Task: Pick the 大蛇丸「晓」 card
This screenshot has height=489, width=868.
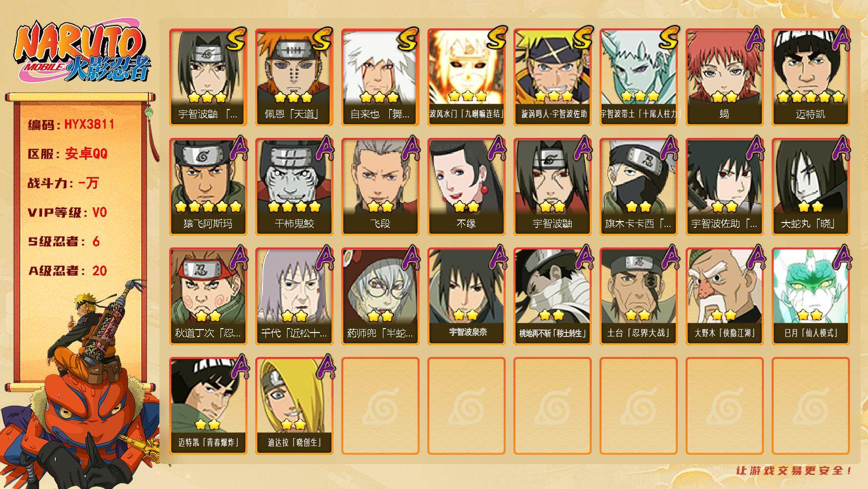Action: point(810,187)
